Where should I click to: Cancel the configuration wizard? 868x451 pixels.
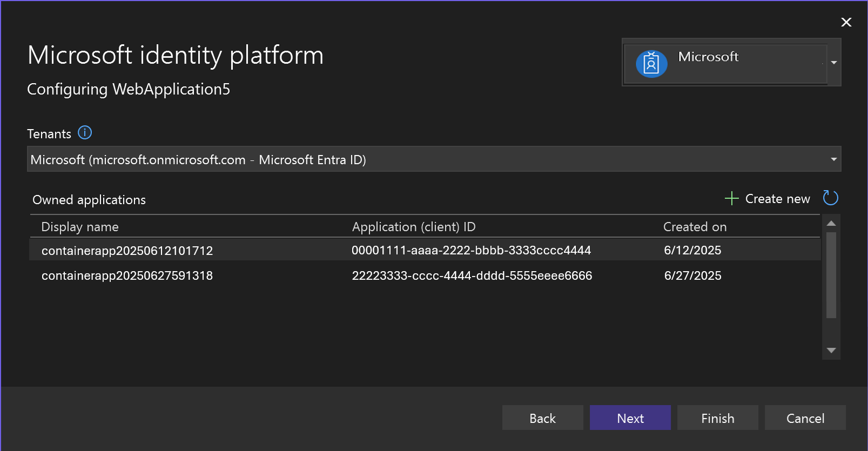805,418
